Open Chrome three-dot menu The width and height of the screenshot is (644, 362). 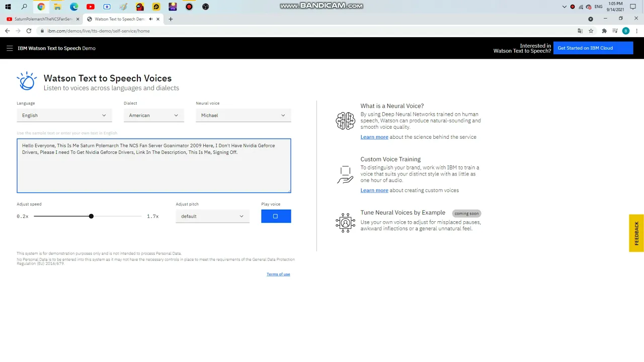(636, 31)
